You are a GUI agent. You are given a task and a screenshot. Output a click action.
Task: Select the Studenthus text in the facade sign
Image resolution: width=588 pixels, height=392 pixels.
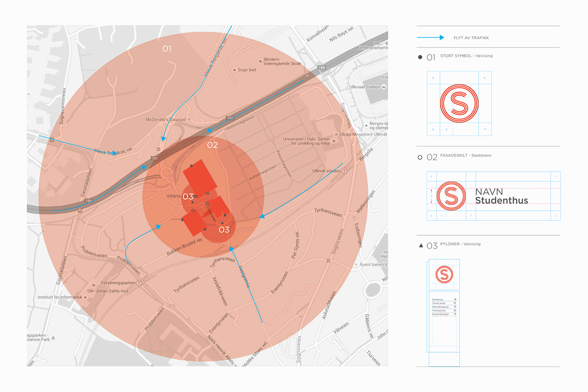click(502, 200)
